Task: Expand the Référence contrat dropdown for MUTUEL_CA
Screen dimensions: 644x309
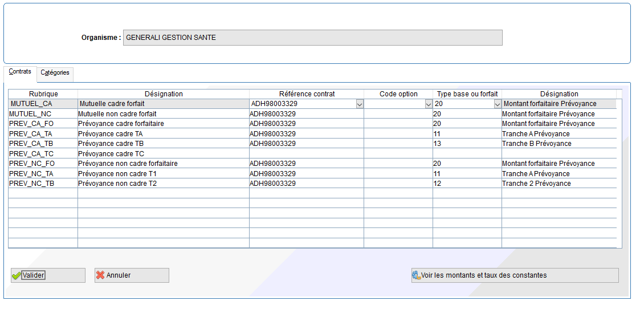Action: tap(359, 104)
